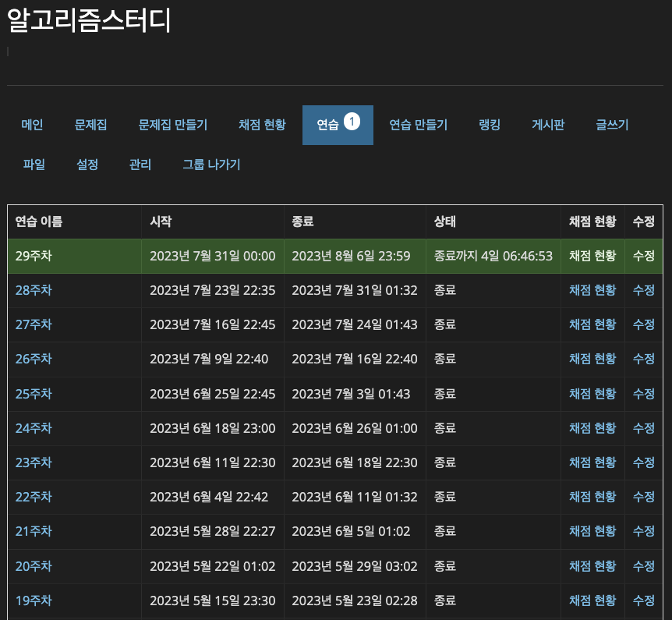Open 연습 만들기 tab

pos(419,125)
